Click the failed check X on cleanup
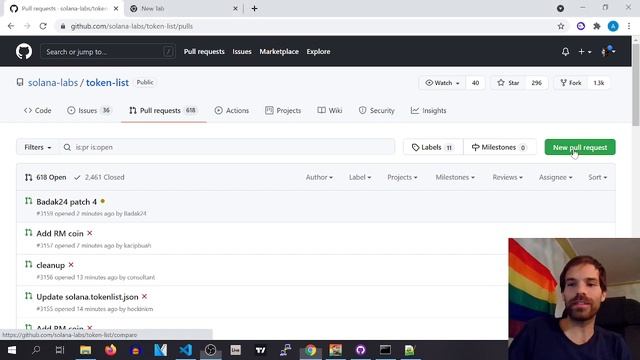The height and width of the screenshot is (360, 640). tap(71, 265)
